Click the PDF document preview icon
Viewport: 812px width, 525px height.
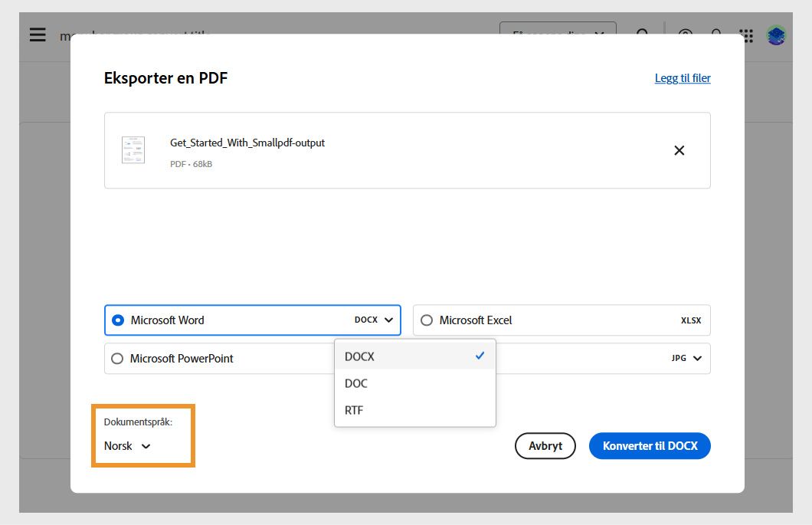[133, 149]
